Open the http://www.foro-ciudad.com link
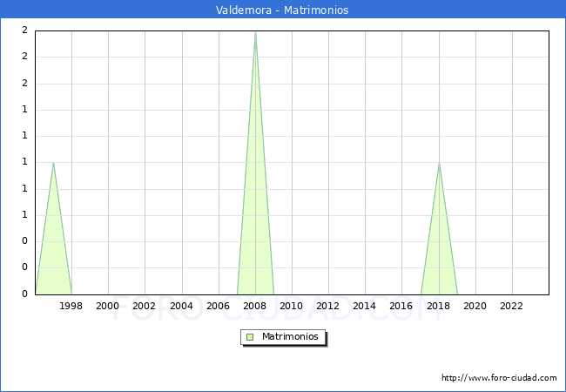 point(499,378)
